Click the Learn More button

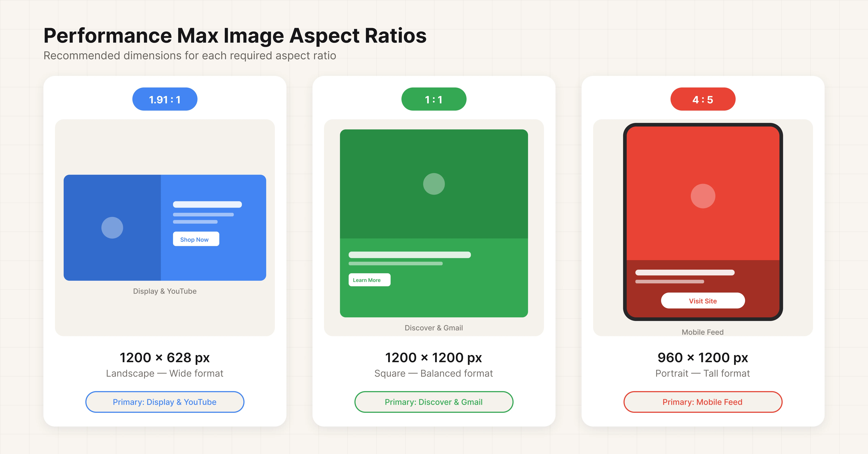(x=369, y=280)
